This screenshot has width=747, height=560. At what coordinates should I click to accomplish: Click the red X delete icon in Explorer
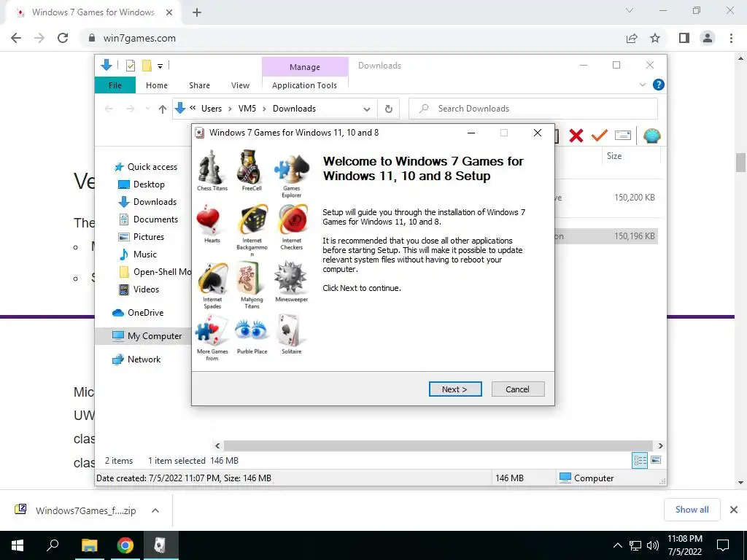click(576, 136)
